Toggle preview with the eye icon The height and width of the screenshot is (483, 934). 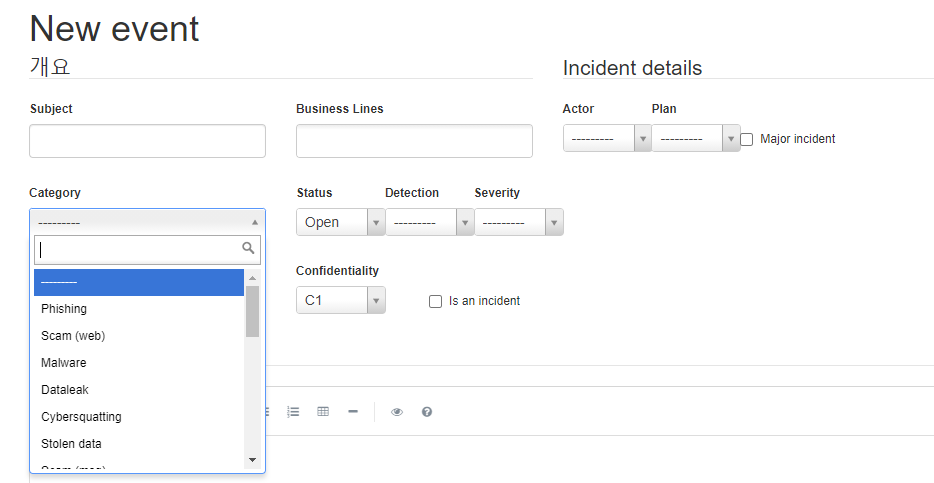(x=397, y=412)
